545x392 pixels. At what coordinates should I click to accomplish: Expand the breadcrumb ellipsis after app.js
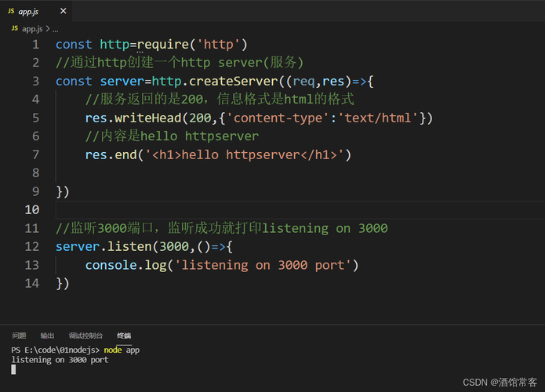[55, 29]
